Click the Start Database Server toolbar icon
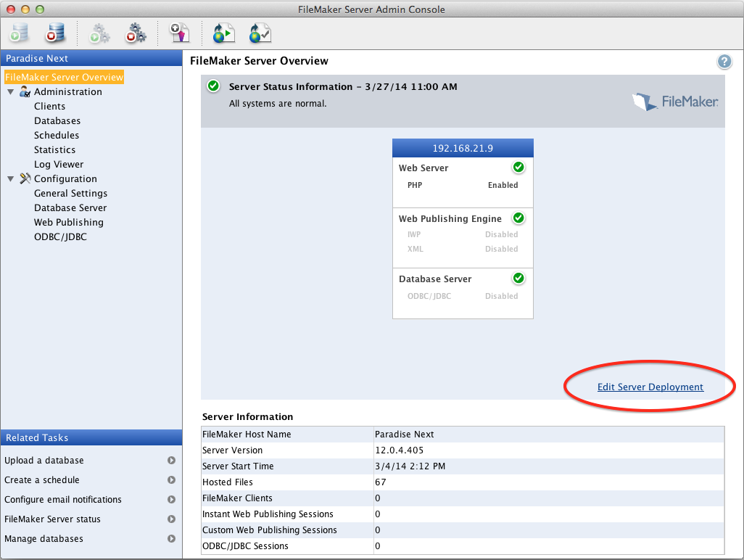Screen dimensions: 744x560 tap(20, 33)
